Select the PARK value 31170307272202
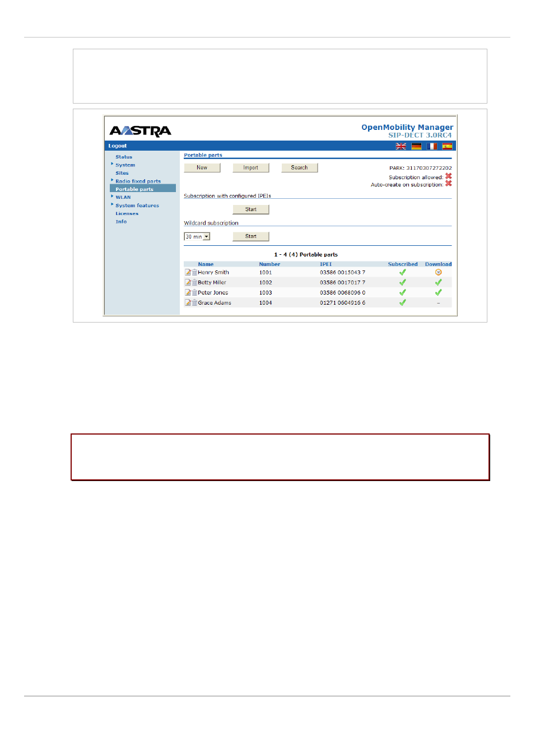The height and width of the screenshot is (756, 535). point(429,168)
